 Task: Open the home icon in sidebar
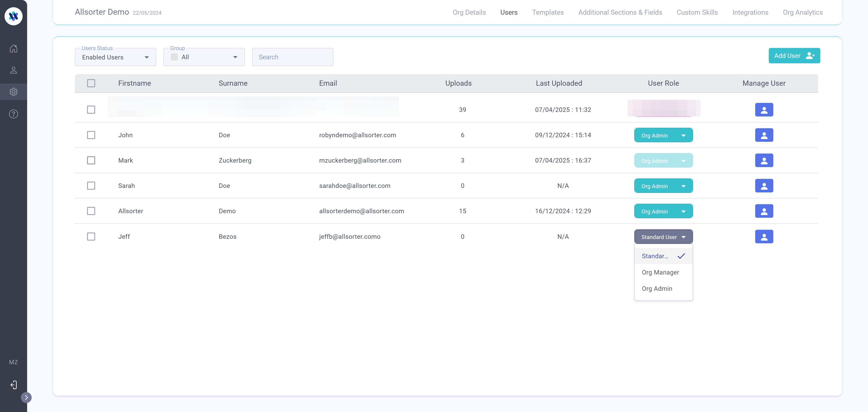pyautogui.click(x=14, y=48)
